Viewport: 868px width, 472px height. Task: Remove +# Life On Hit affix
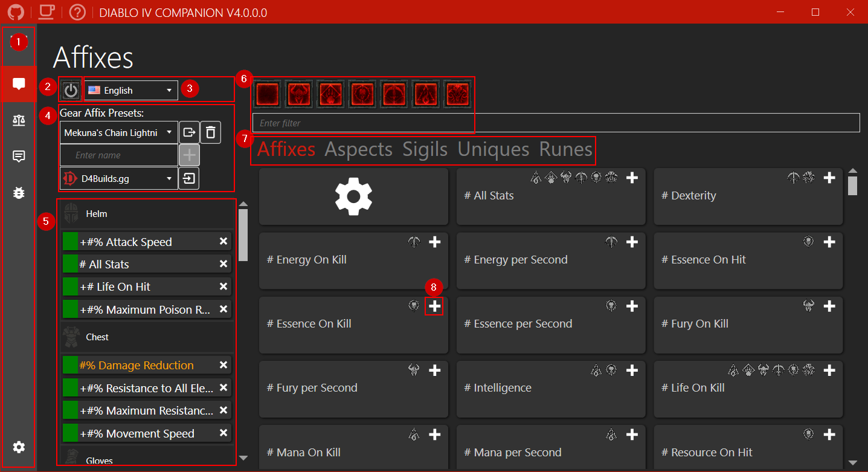pyautogui.click(x=223, y=286)
